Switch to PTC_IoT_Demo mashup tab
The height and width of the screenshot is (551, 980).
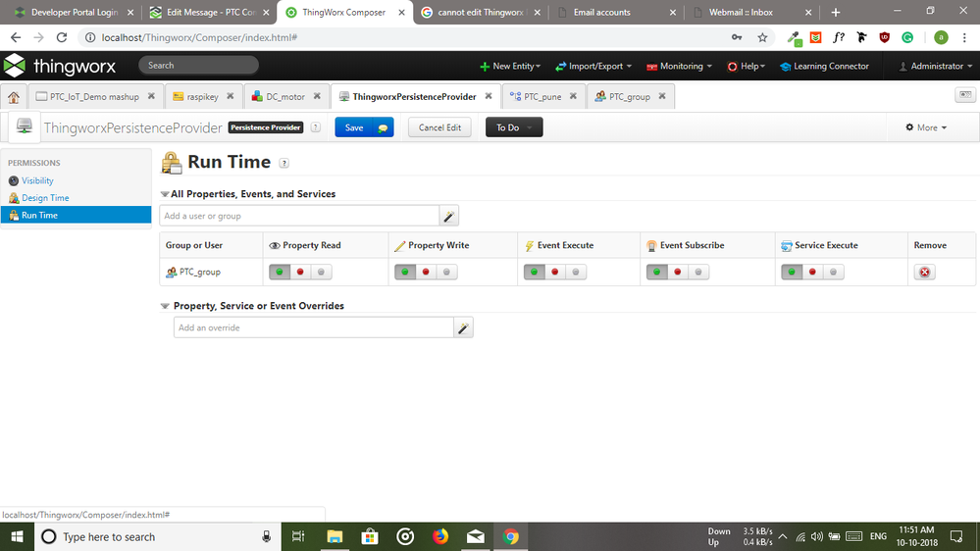click(x=94, y=97)
